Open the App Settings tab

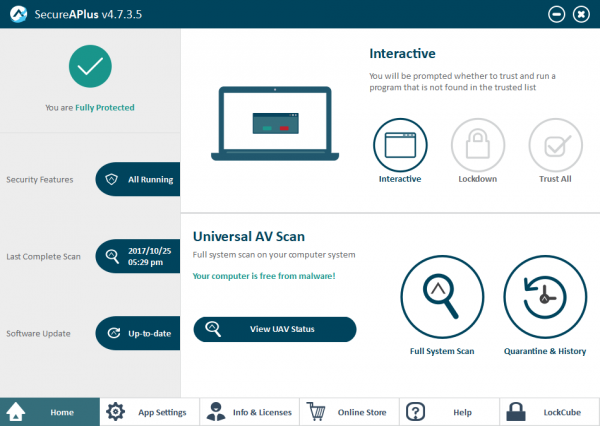tap(150, 412)
